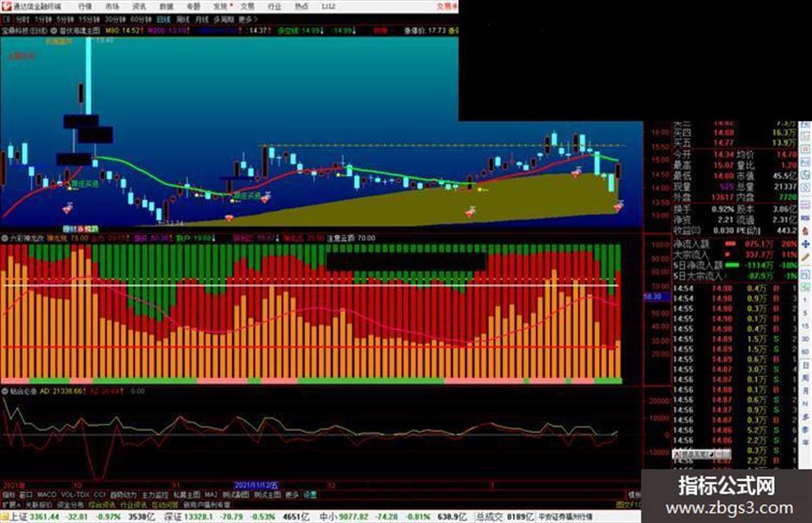The width and height of the screenshot is (812, 523).
Task: Switch to the 60分钟 period tab
Action: pos(140,20)
